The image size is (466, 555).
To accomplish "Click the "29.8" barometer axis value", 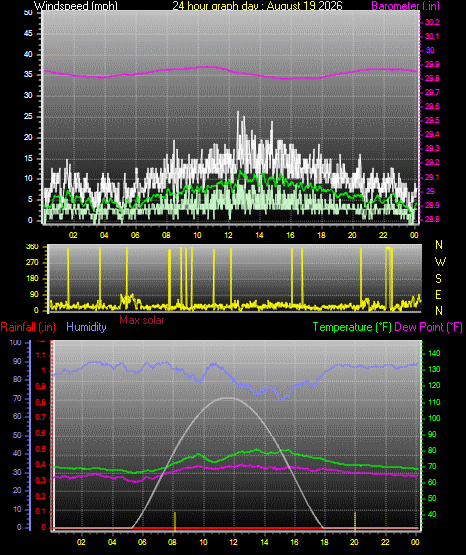I will [432, 79].
